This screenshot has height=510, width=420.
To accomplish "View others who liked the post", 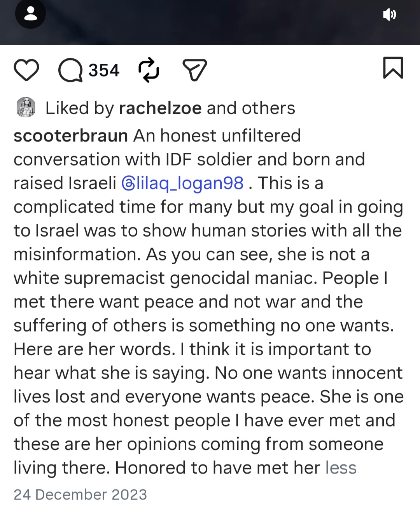I will 268,108.
